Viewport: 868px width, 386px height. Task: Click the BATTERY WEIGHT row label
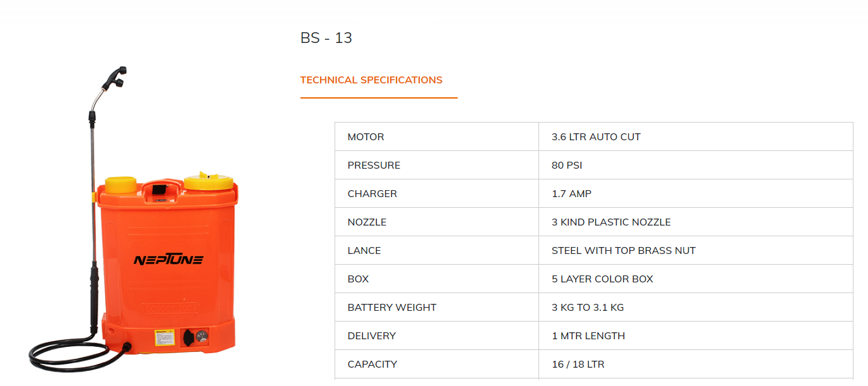(392, 308)
